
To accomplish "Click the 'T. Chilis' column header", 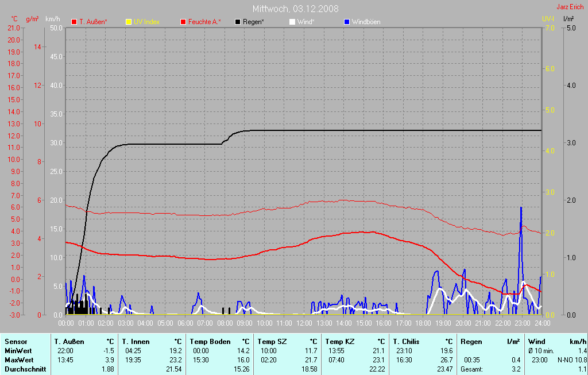I will point(406,342).
